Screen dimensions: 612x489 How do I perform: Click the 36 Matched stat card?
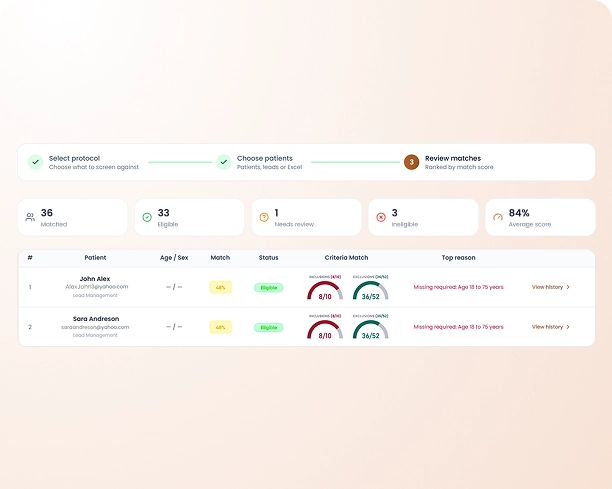pyautogui.click(x=73, y=217)
